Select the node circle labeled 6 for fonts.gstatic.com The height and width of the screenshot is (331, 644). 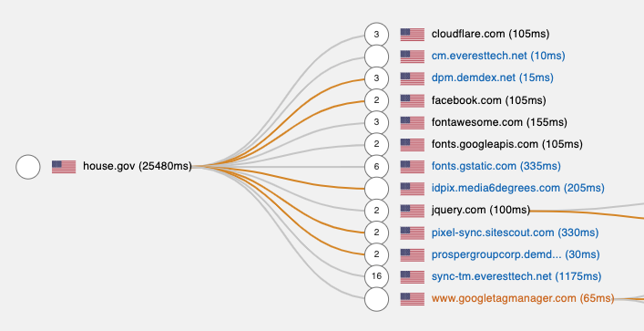tap(376, 167)
